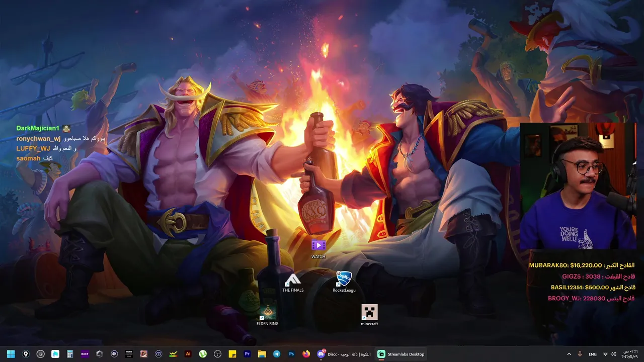This screenshot has height=362, width=644.
Task: Open uTorrent from the taskbar
Action: 203,354
